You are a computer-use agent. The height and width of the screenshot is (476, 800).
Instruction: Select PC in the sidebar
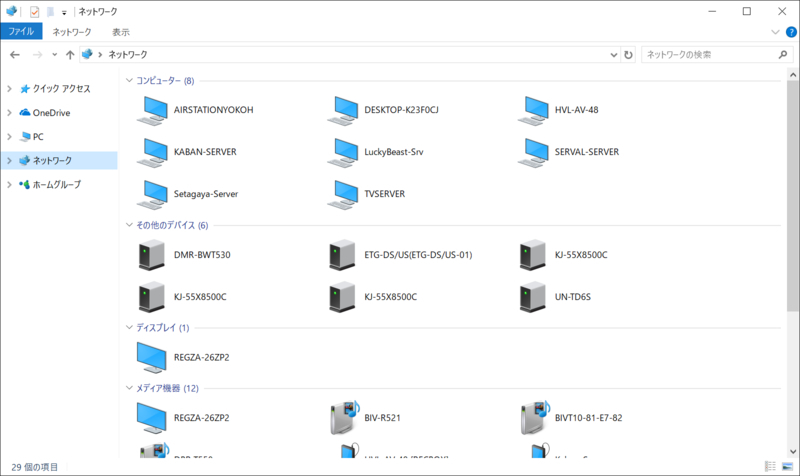[x=38, y=137]
